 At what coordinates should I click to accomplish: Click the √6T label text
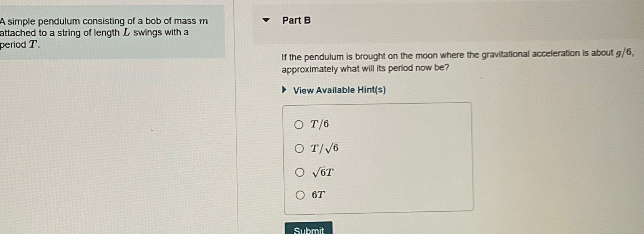tap(322, 172)
